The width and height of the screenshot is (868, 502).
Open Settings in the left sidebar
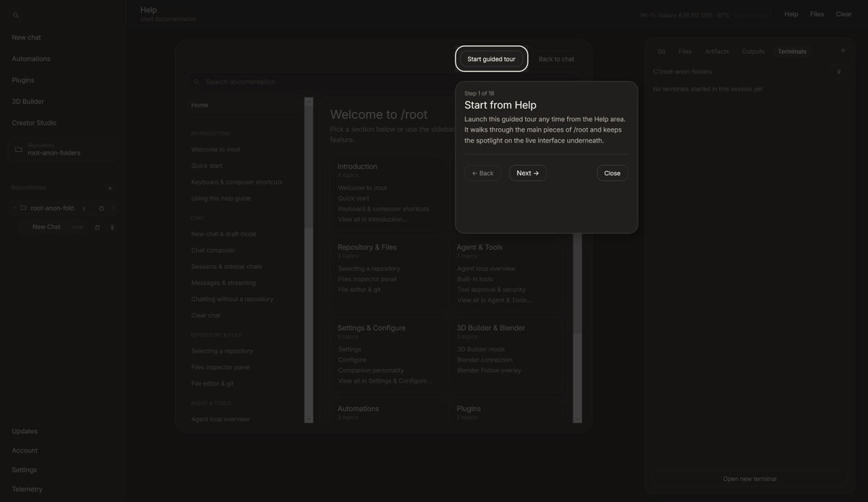[25, 469]
